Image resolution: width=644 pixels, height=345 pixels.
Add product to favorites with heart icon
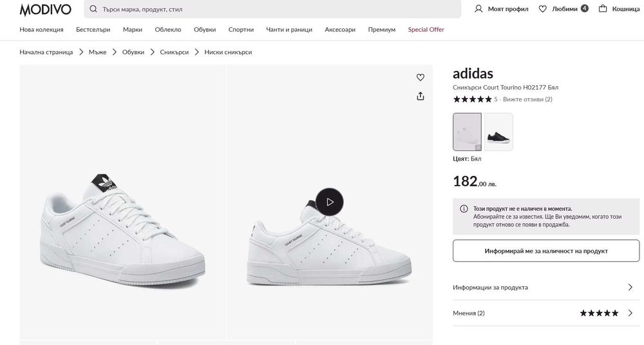click(421, 77)
